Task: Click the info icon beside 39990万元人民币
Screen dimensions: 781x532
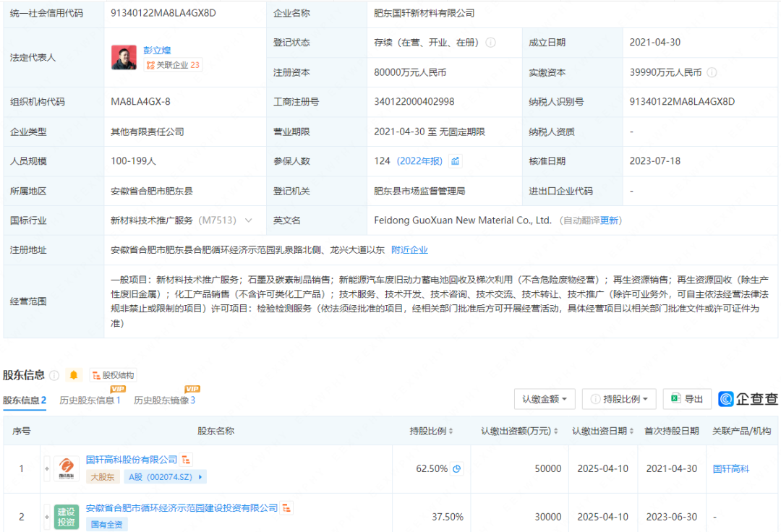Action: coord(712,72)
